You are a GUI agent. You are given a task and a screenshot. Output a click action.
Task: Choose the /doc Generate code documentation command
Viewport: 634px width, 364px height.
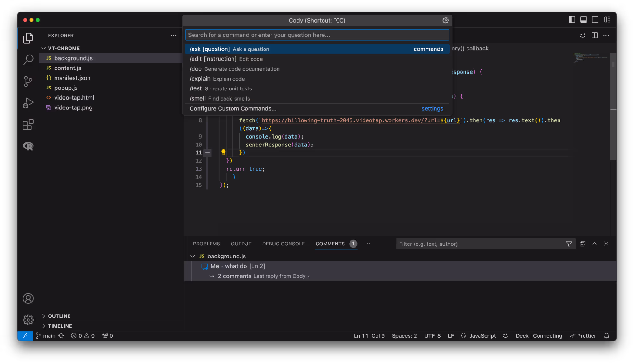tap(317, 69)
